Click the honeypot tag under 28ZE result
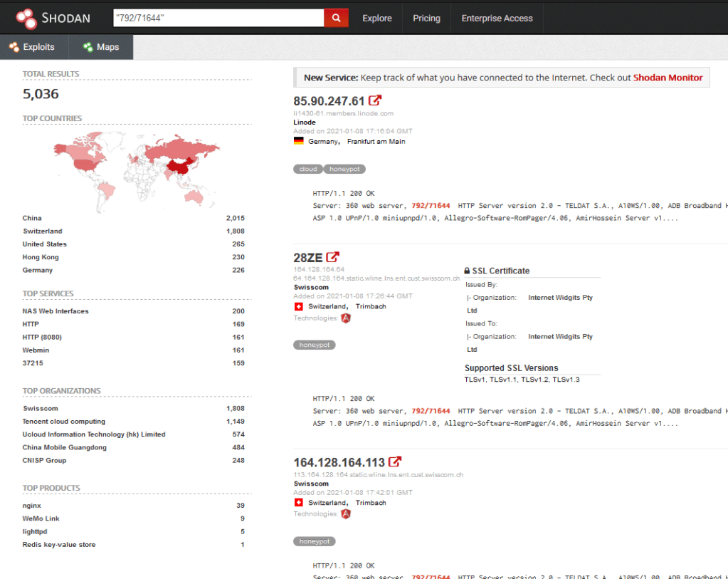The width and height of the screenshot is (728, 579). pos(314,345)
